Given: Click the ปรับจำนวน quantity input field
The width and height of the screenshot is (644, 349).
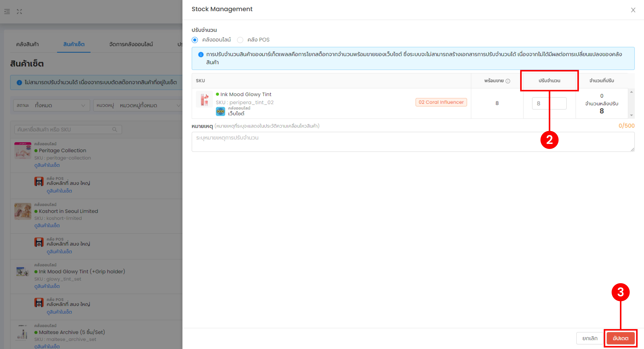Looking at the screenshot, I should [549, 103].
